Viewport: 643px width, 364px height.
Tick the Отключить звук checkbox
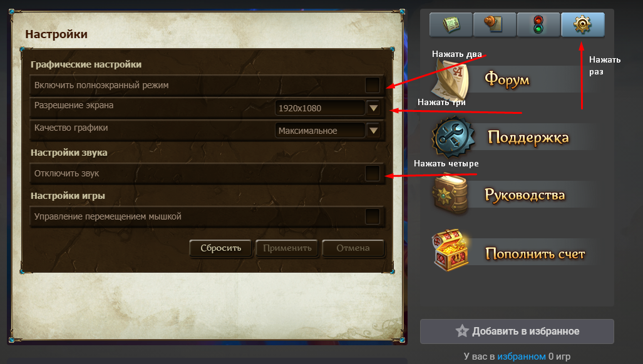pos(373,173)
